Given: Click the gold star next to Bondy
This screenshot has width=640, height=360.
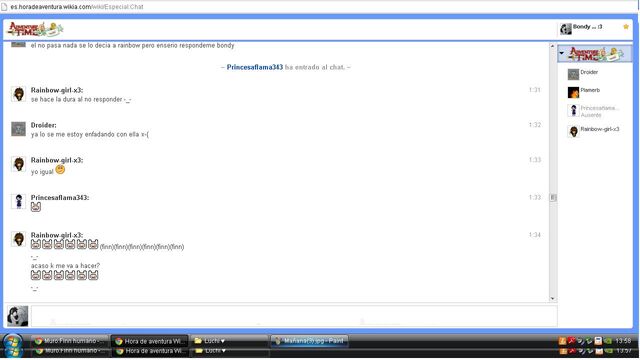Looking at the screenshot, I should click(626, 27).
